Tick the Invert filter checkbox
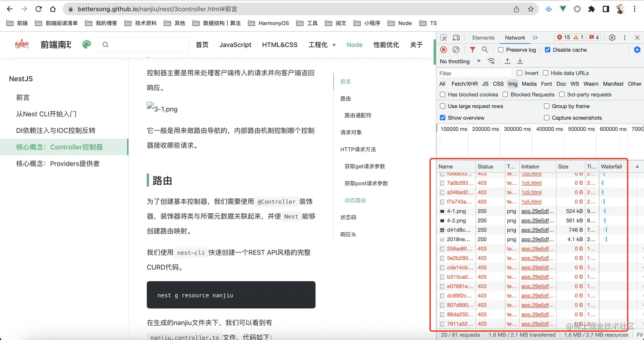 pos(520,73)
